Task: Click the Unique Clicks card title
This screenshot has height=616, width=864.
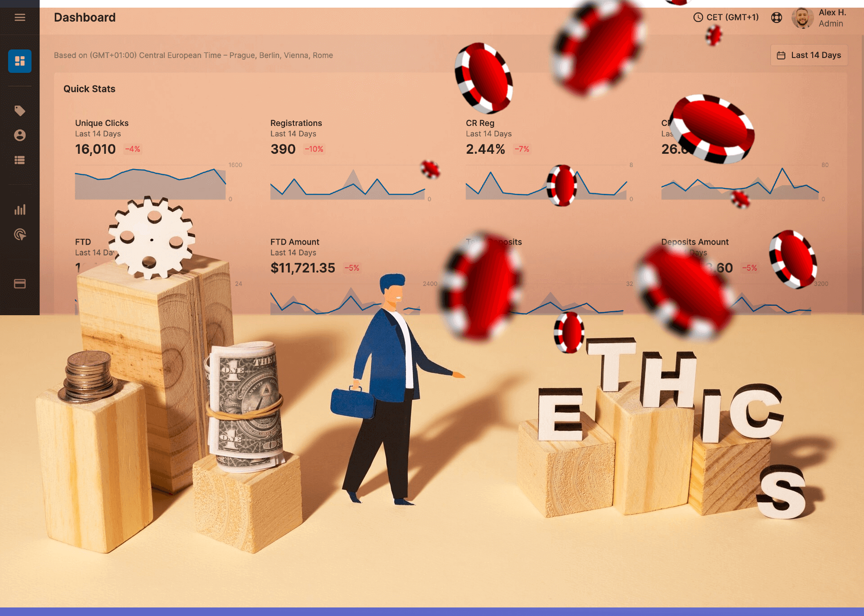Action: (102, 123)
